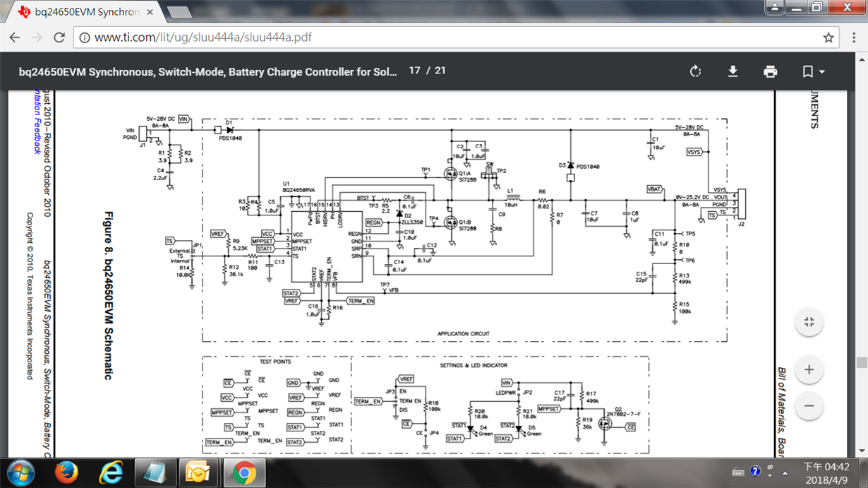Show hidden system tray icons

(x=783, y=472)
